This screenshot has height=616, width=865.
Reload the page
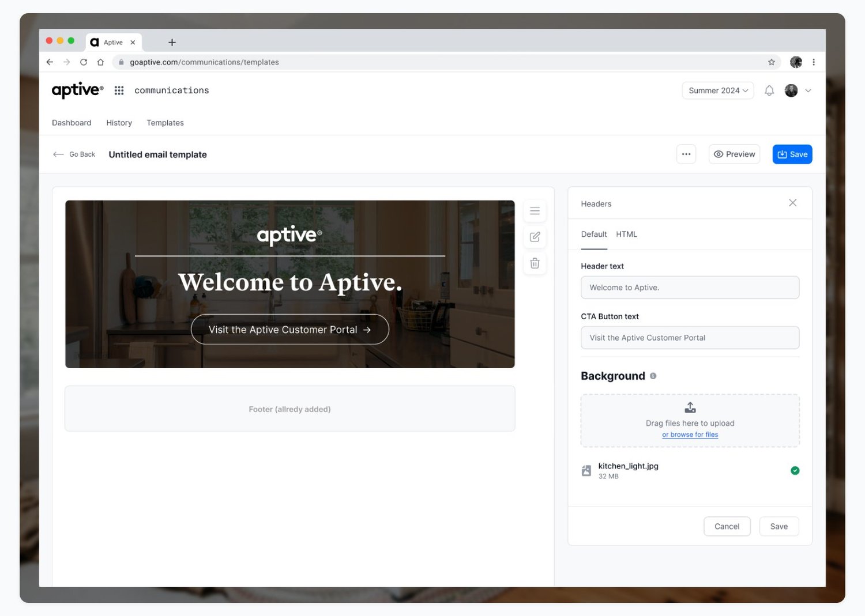pyautogui.click(x=84, y=62)
